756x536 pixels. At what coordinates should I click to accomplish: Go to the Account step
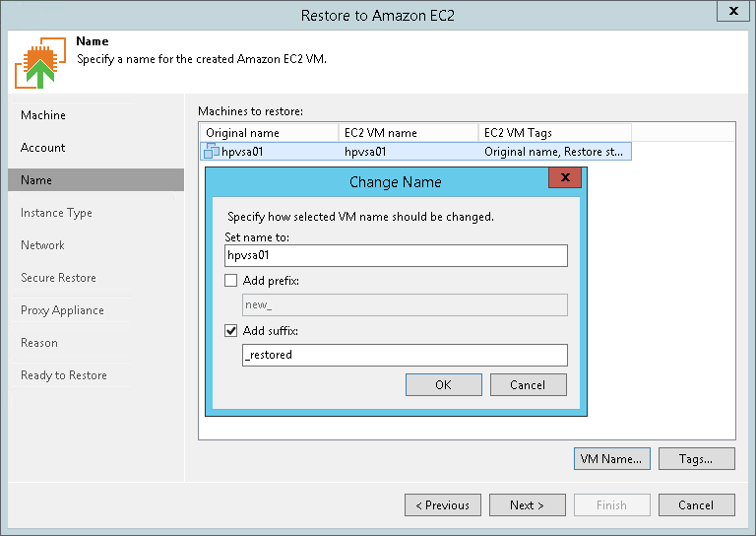[43, 148]
